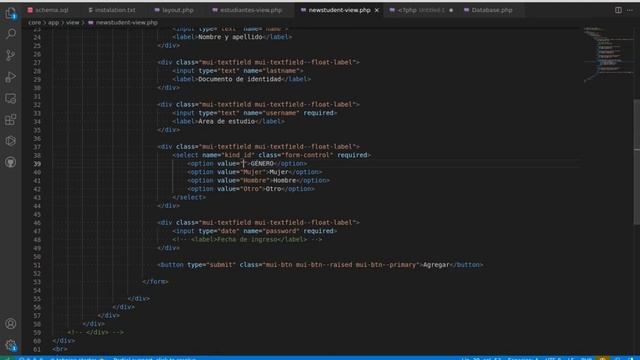The height and width of the screenshot is (360, 640).
Task: Open the Source Control view
Action: [11, 55]
